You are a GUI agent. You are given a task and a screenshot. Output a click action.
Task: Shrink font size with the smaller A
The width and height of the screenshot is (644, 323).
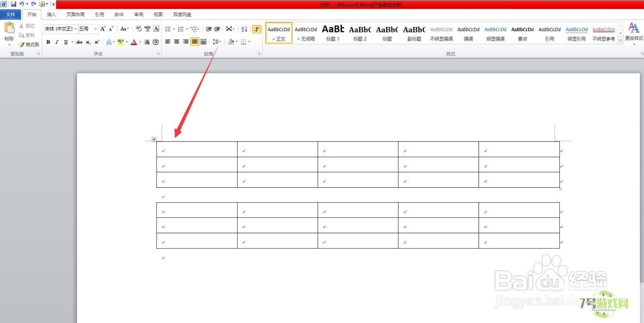[x=111, y=29]
